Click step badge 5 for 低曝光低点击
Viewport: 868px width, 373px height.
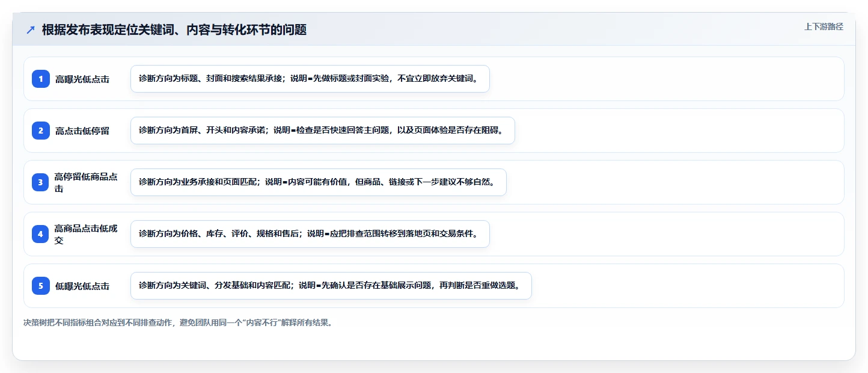[41, 286]
